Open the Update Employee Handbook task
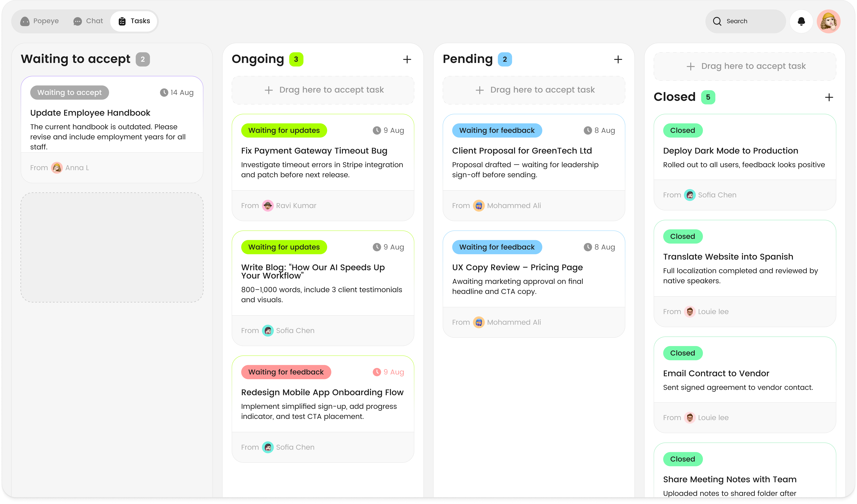 pos(90,113)
